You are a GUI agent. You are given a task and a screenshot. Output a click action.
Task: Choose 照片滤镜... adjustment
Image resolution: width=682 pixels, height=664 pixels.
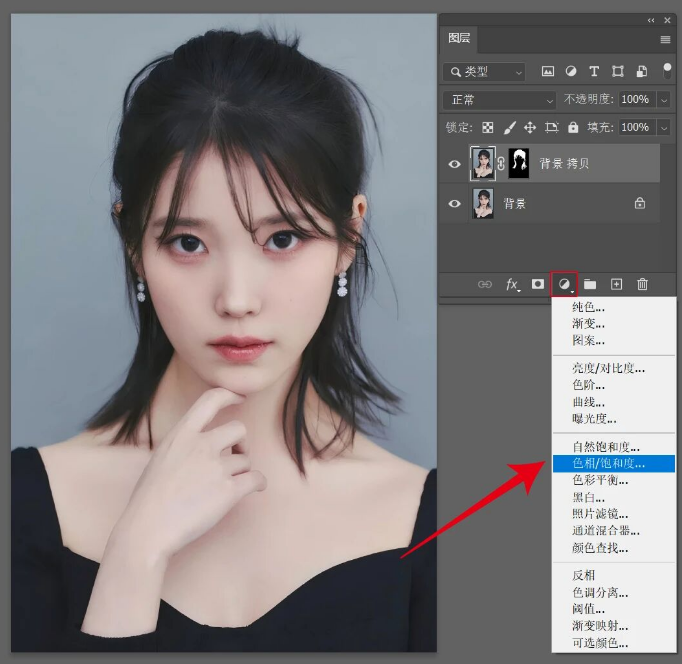point(614,514)
